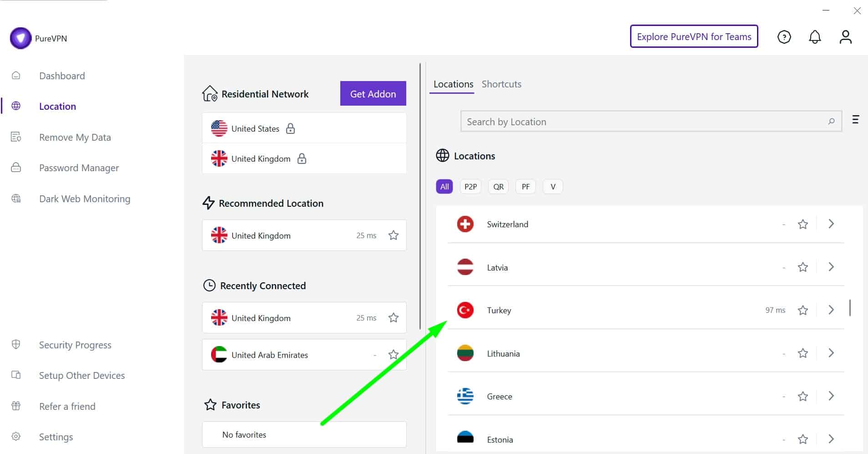This screenshot has width=868, height=454.
Task: Click the lock icon next to United States
Action: pos(290,128)
